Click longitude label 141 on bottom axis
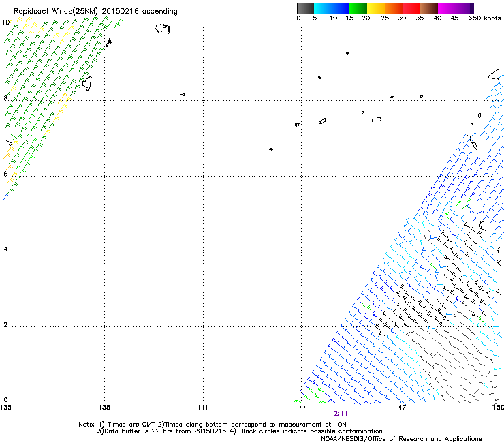The image size is (504, 443). coord(202,408)
